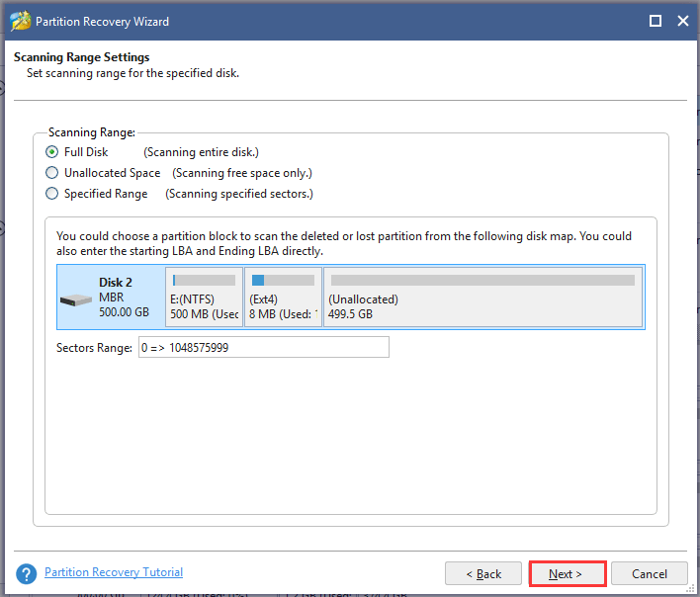Select the Unallocated 499.5 GB block
Screen dimensions: 700x597
[483, 298]
